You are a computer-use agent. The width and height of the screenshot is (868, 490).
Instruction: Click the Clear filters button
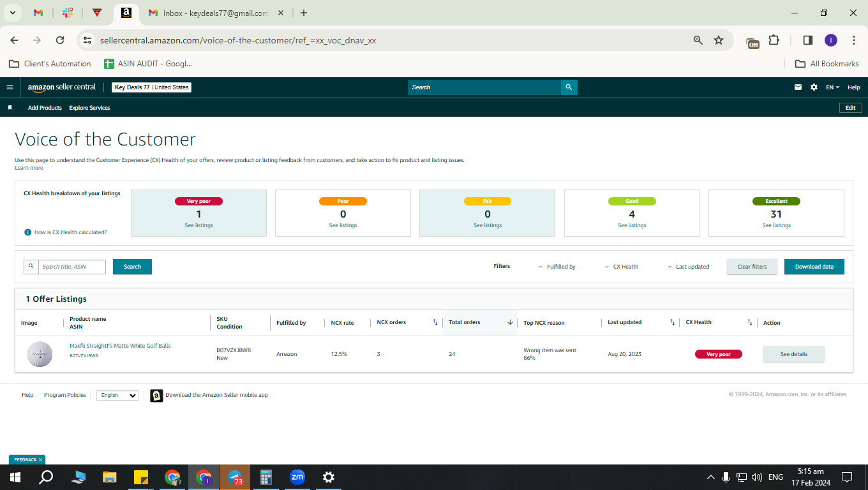pyautogui.click(x=752, y=267)
